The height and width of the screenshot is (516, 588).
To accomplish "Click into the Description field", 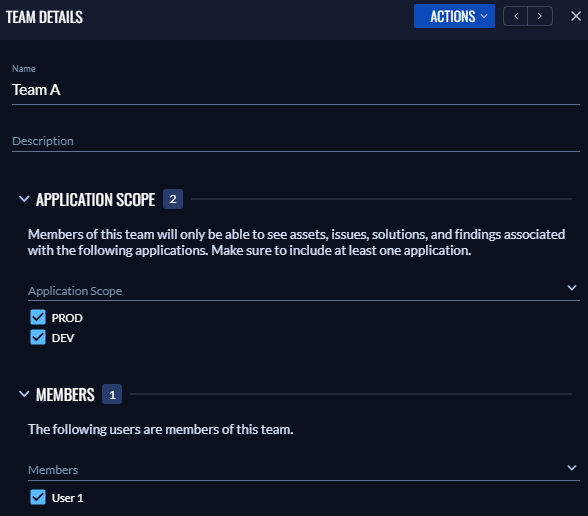I will pos(296,141).
